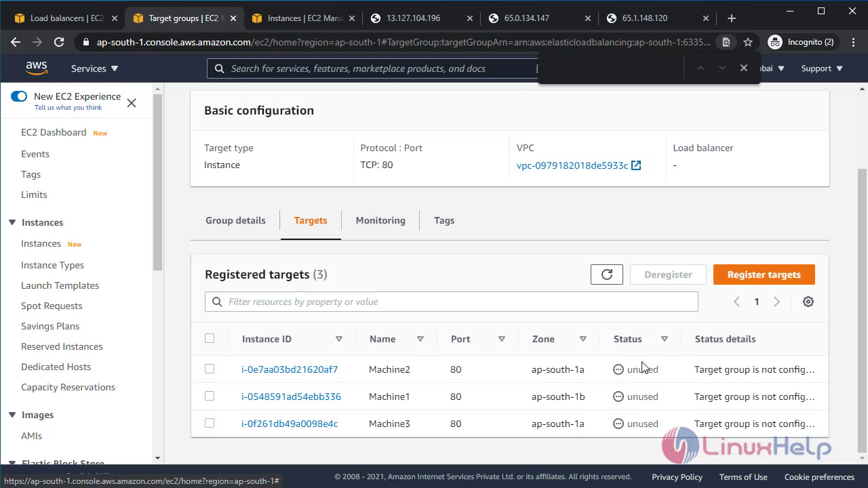Screen dimensions: 868x488
Task: Click the AWS logo home icon
Action: pos(37,68)
